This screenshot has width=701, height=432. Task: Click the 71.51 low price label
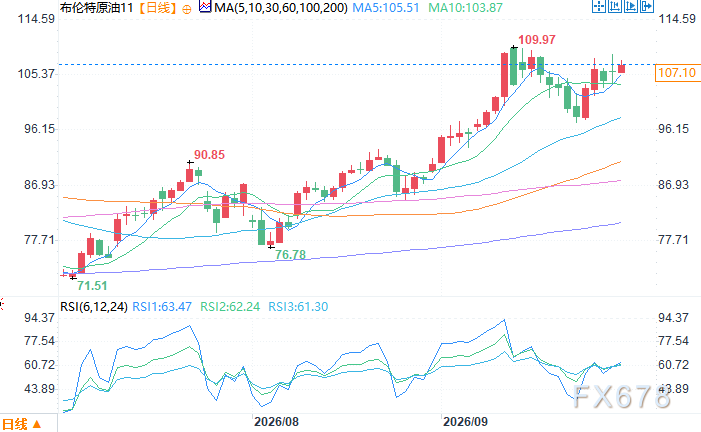pyautogui.click(x=92, y=285)
